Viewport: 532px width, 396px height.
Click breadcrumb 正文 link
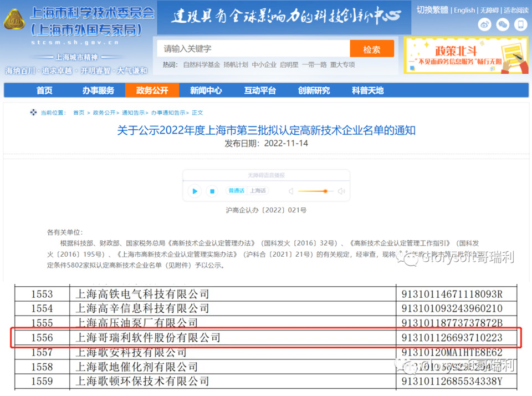click(x=197, y=113)
